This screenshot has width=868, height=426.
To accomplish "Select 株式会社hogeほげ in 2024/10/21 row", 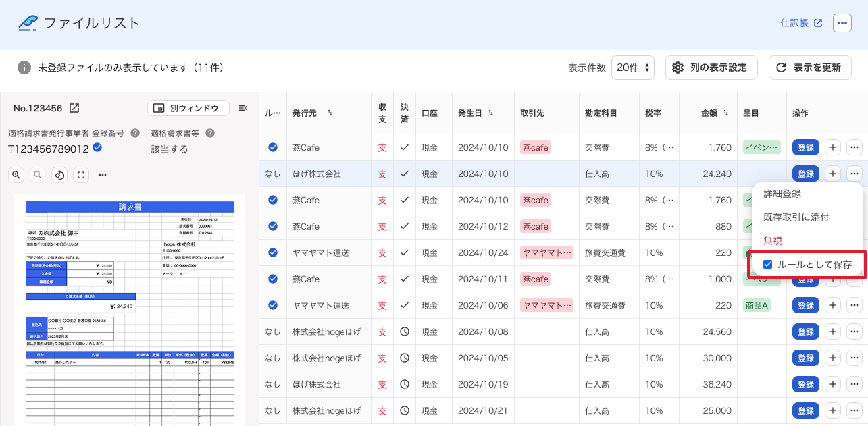I will tap(326, 410).
